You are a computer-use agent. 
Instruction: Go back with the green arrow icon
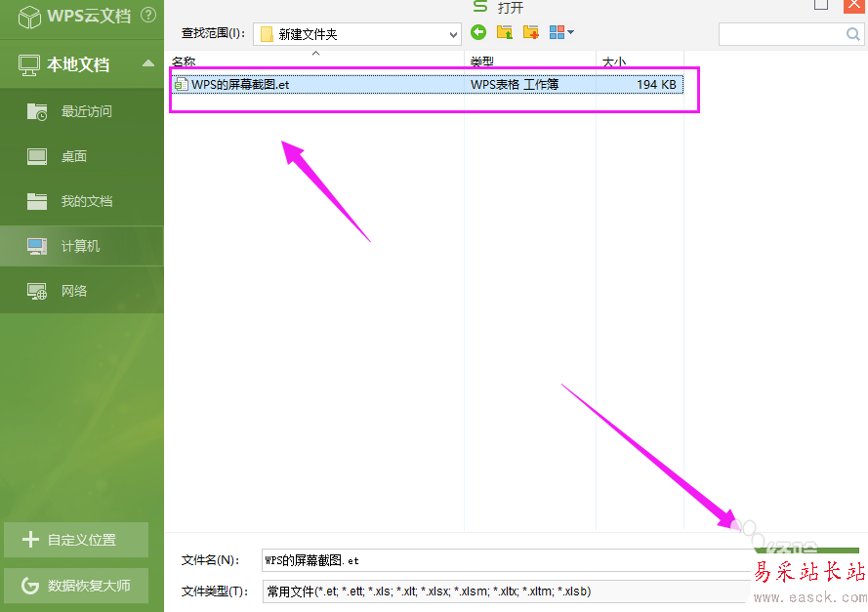(478, 32)
